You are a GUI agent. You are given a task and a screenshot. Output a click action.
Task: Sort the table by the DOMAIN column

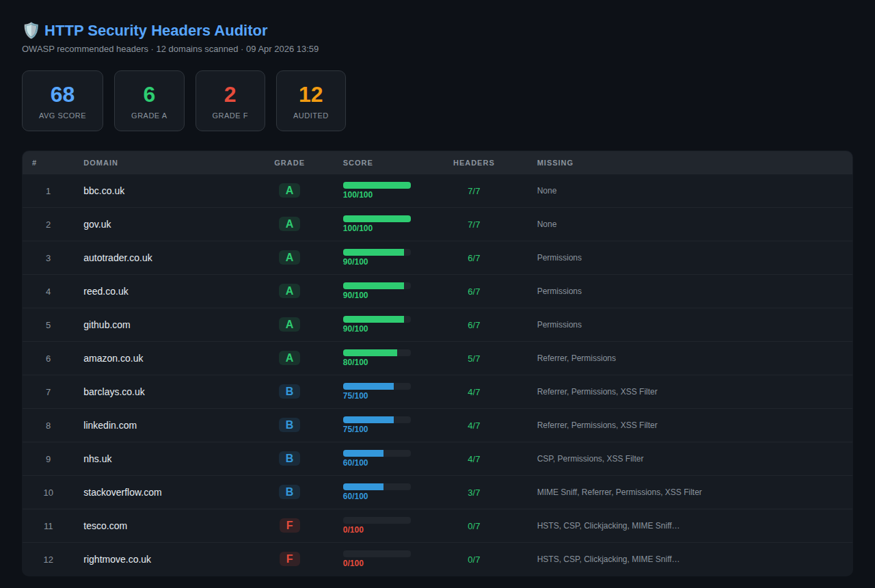click(x=100, y=163)
